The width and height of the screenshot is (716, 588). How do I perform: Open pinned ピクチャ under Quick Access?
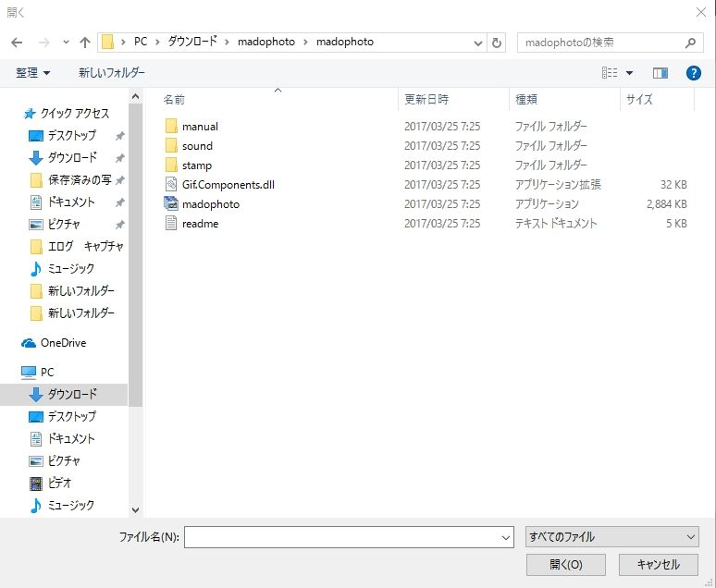pos(64,224)
